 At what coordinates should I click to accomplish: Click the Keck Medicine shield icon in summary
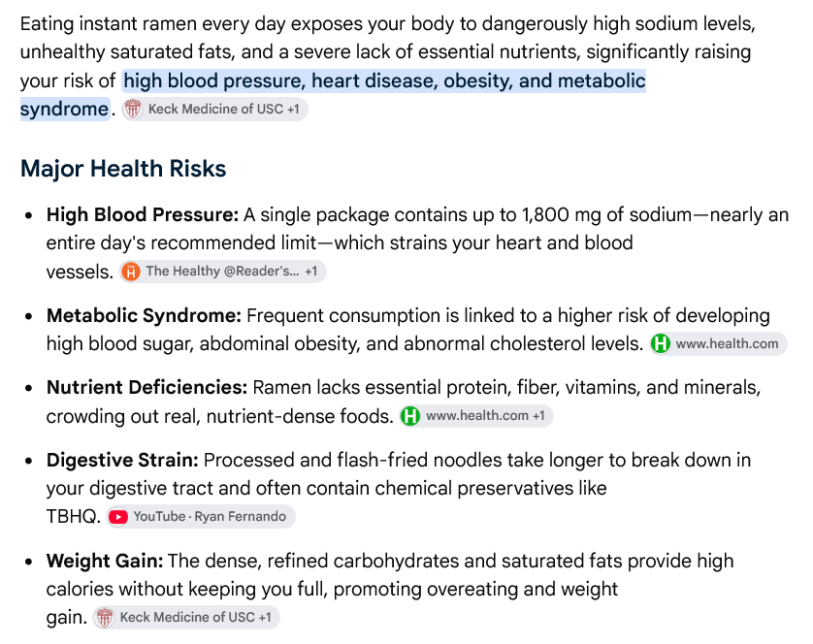[x=133, y=110]
